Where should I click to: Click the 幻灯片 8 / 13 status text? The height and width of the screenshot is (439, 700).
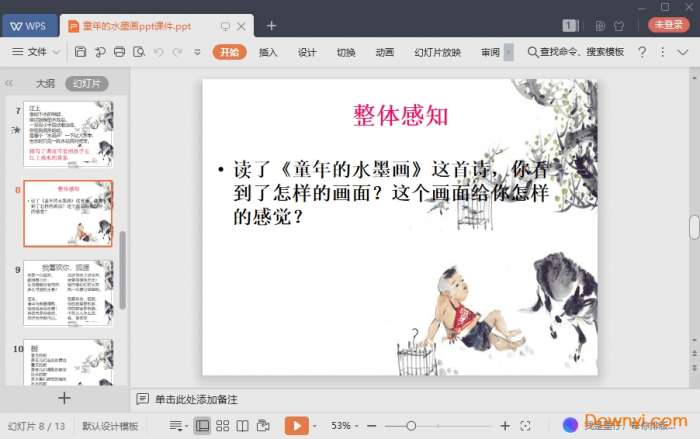(x=37, y=426)
